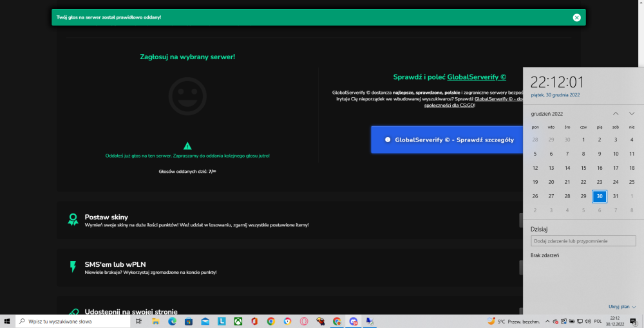Viewport: 644px width, 328px height.
Task: Go to next month in calendar
Action: [x=632, y=114]
